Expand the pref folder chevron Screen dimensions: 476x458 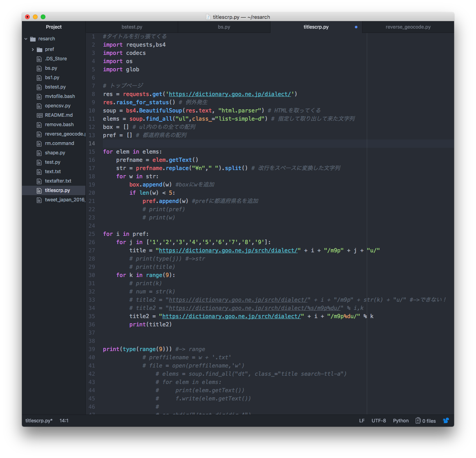(x=33, y=49)
